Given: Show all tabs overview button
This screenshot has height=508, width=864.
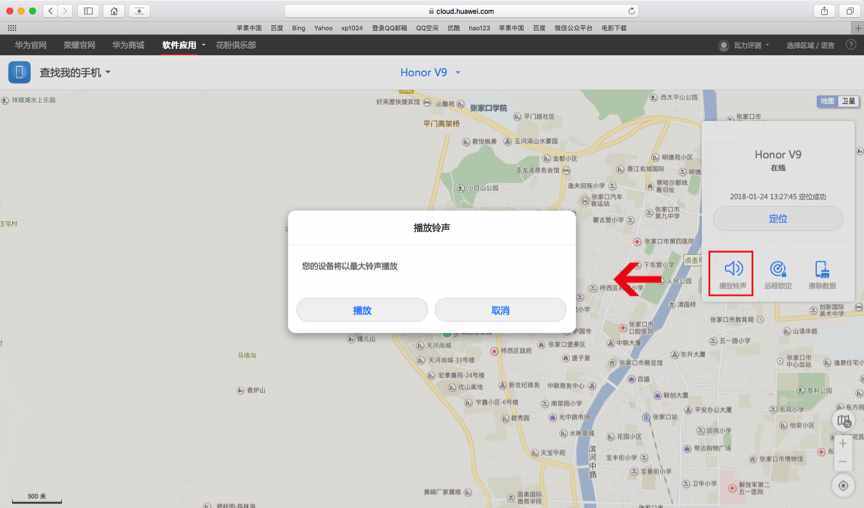Looking at the screenshot, I should [850, 11].
